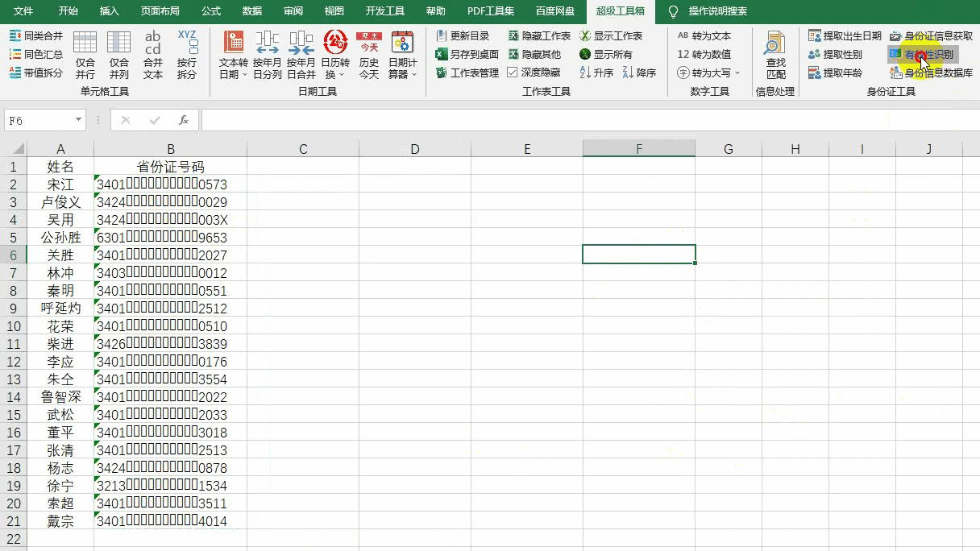Open the 文件 File tab
The width and height of the screenshot is (980, 551).
(23, 11)
